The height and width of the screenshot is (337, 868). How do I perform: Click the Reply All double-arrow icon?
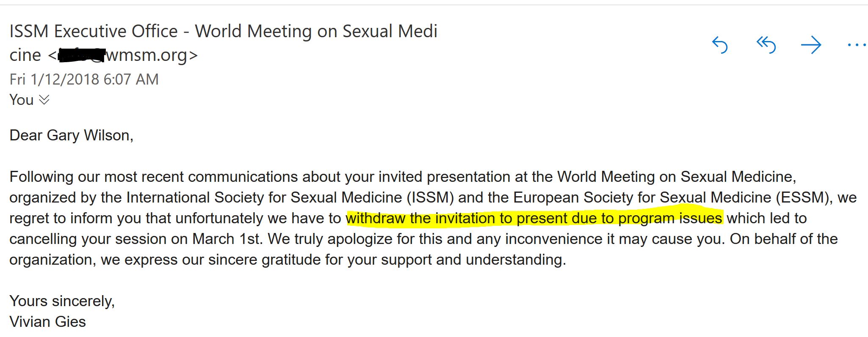pyautogui.click(x=766, y=45)
